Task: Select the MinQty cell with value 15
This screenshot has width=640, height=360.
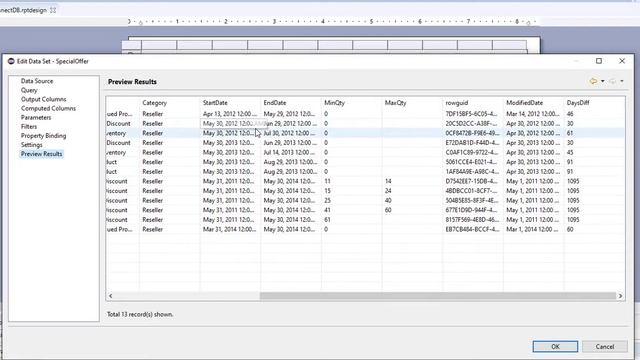Action: (x=351, y=191)
